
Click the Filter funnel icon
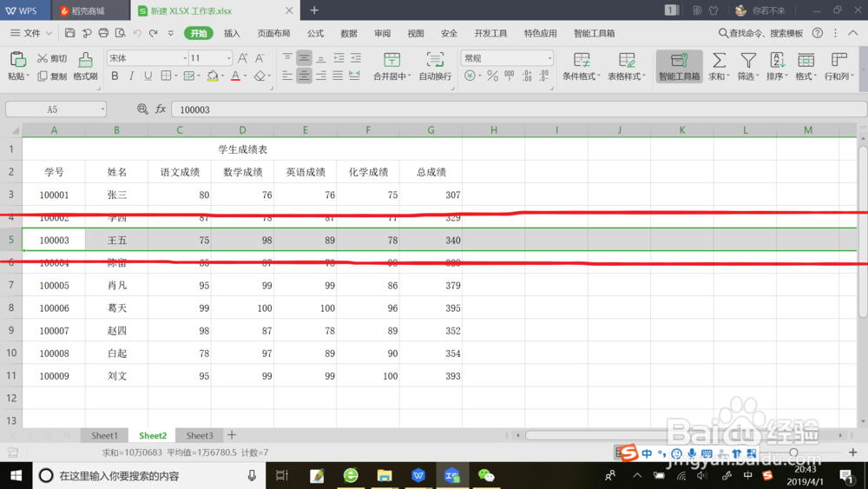coord(748,60)
